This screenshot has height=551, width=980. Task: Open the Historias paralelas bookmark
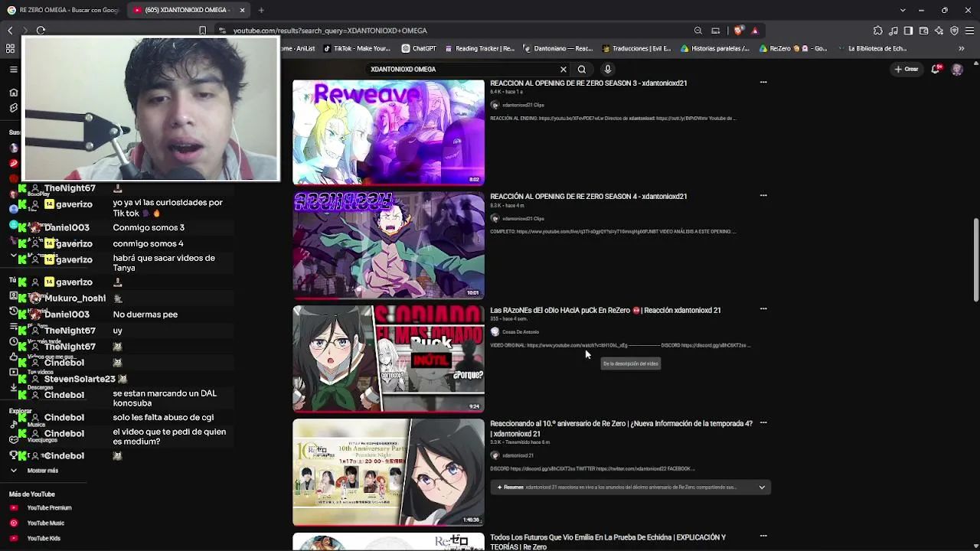click(714, 48)
